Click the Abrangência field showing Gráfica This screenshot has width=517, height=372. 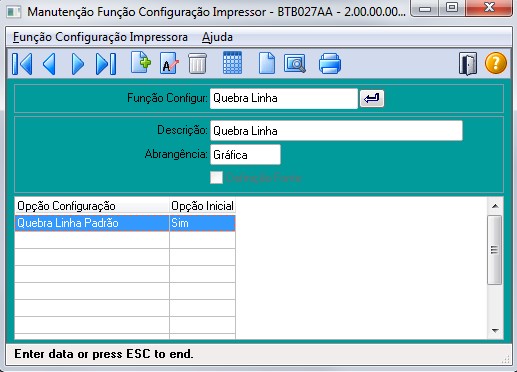click(x=245, y=155)
